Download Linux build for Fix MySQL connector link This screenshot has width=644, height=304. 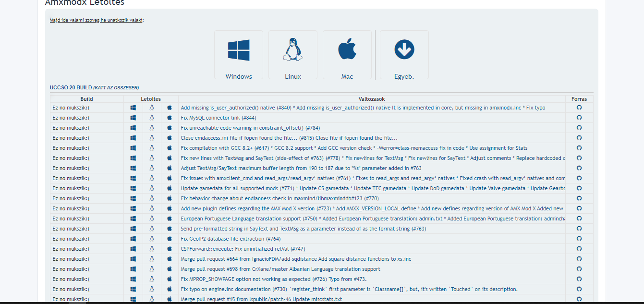(151, 118)
